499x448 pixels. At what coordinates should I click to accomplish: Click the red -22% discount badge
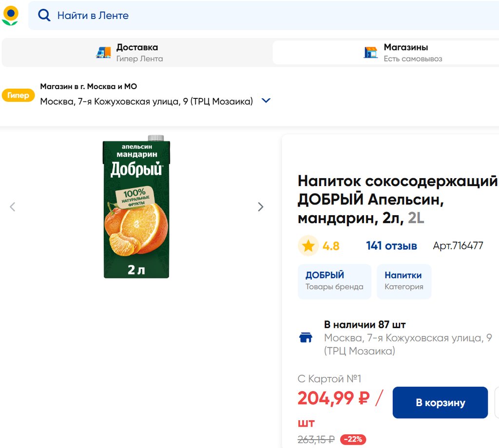coord(353,439)
